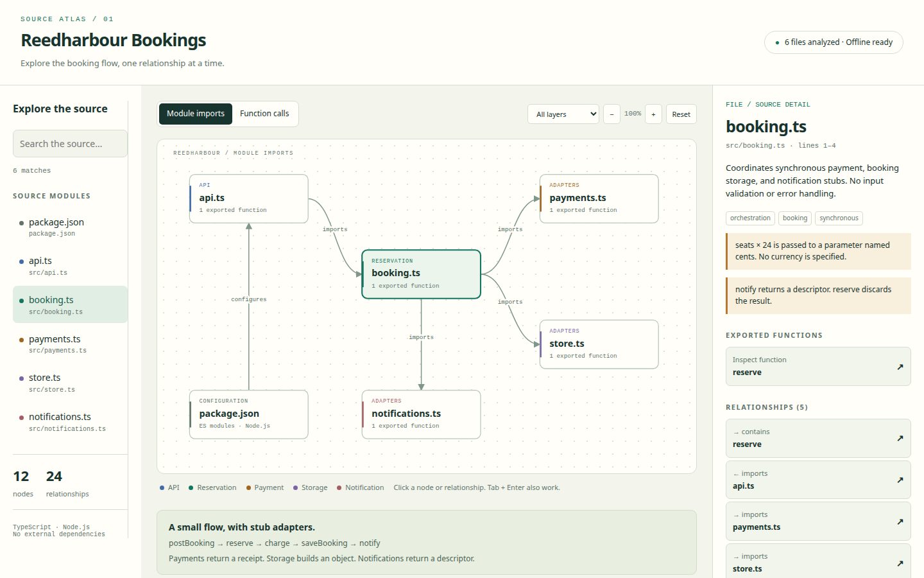Click the A small flow, with stub adapters heading
The height and width of the screenshot is (578, 924).
[x=242, y=527]
